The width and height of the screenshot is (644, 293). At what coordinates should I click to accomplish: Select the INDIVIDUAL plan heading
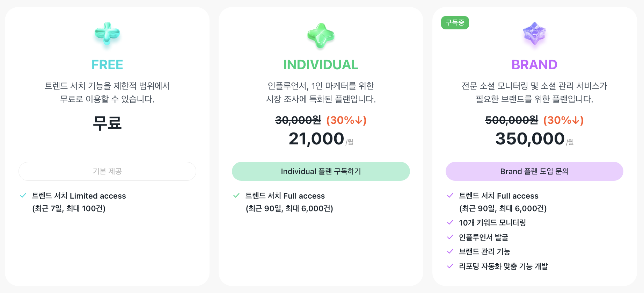[x=321, y=65]
